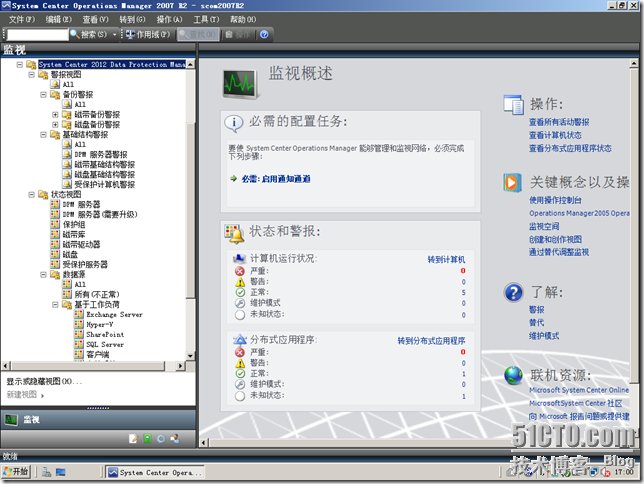Click the help question-mark toolbar icon
644x484 pixels.
click(264, 35)
